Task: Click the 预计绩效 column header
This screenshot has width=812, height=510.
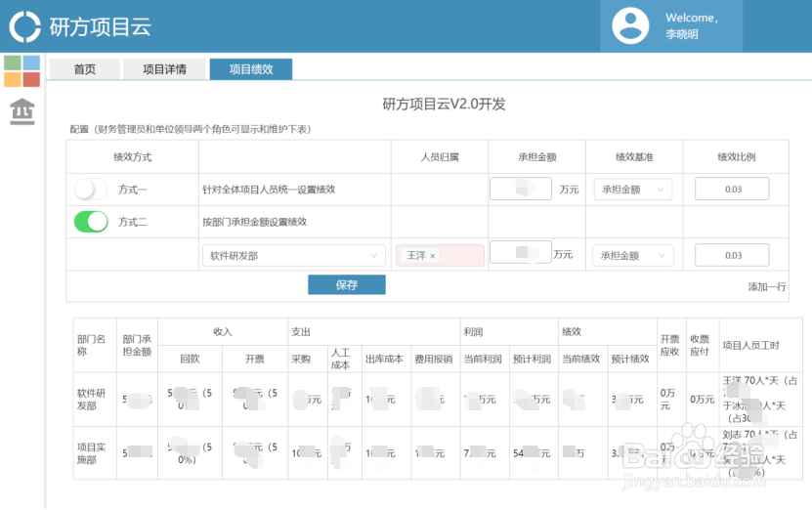Action: click(x=630, y=359)
